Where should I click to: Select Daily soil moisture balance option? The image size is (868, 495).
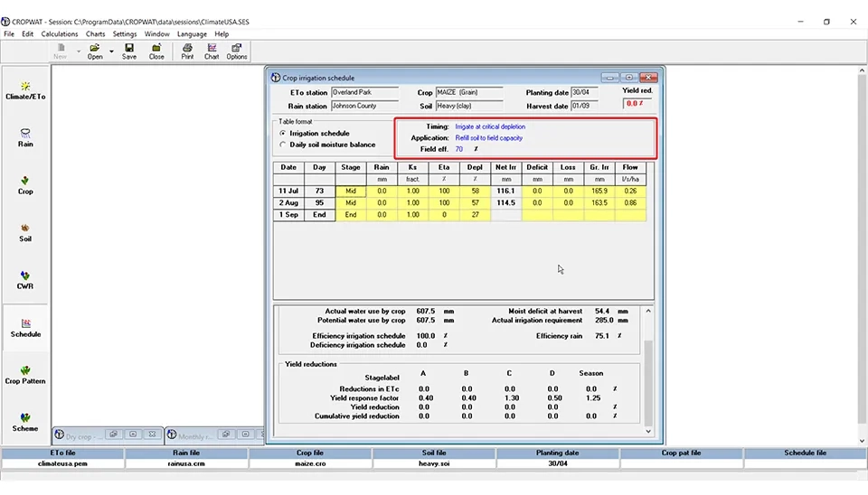point(283,145)
